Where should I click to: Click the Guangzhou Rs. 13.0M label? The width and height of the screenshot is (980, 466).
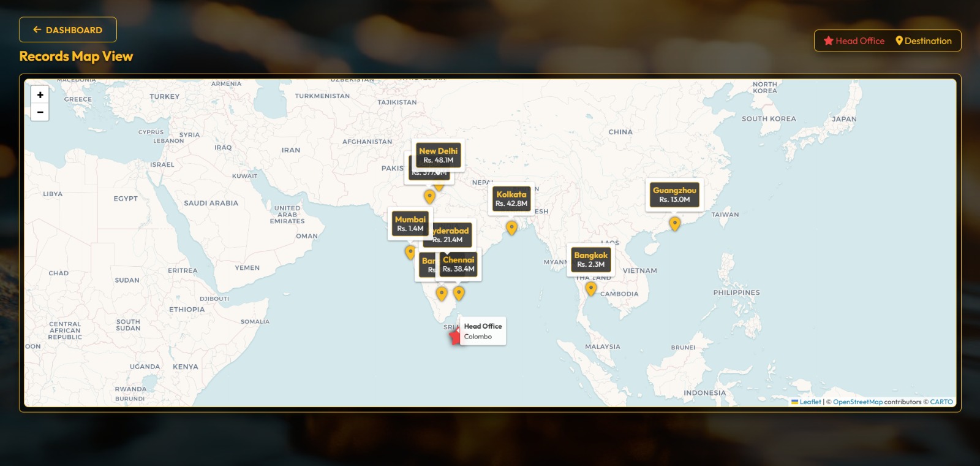(x=674, y=195)
